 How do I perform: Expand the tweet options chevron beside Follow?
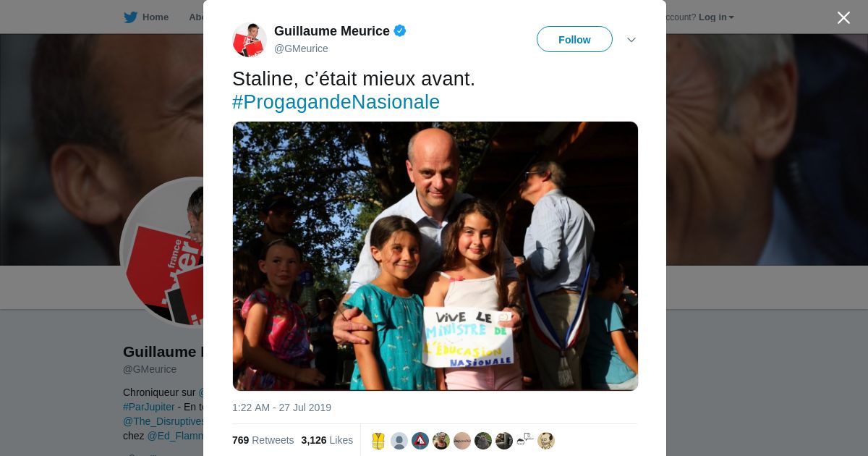coord(631,40)
